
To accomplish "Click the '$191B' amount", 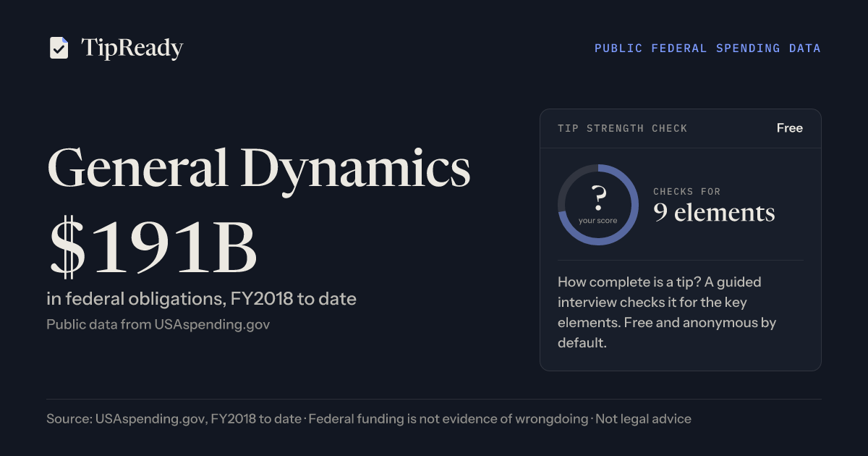I will [x=152, y=248].
